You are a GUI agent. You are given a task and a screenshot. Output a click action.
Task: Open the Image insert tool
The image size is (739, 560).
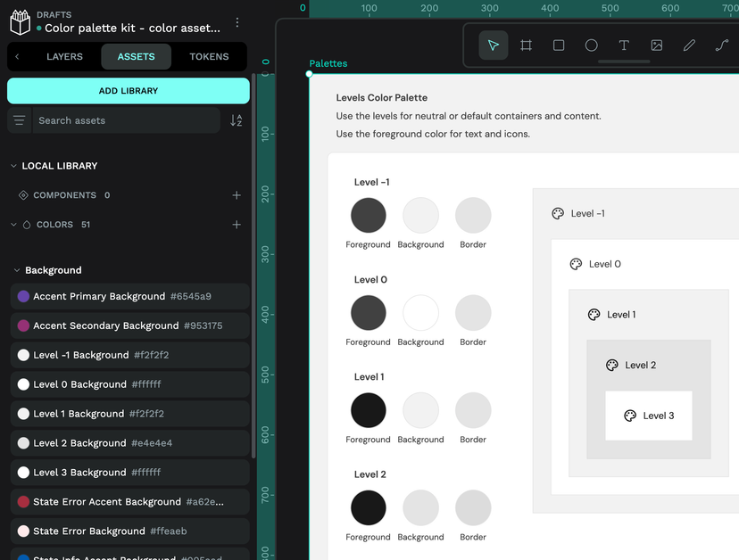point(656,45)
